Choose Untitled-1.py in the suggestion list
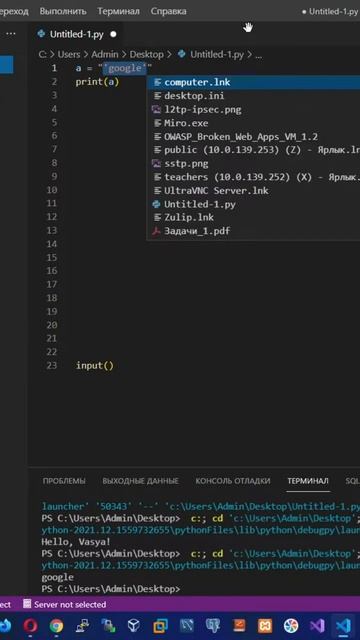 (253, 204)
